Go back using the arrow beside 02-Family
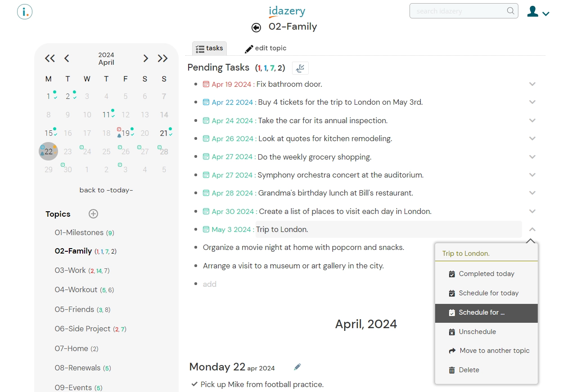Viewport: 567px width, 392px height. pos(256,27)
